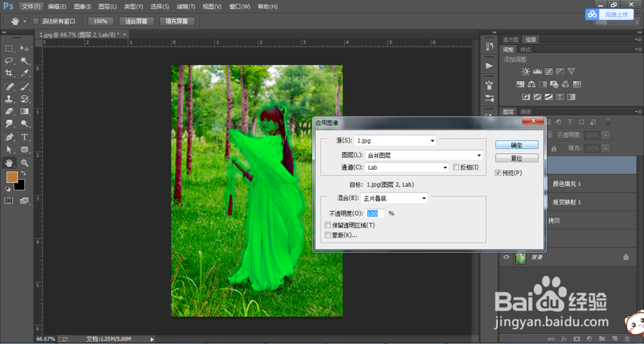
Task: Open Layers panel flyout menu
Action: coord(638,111)
